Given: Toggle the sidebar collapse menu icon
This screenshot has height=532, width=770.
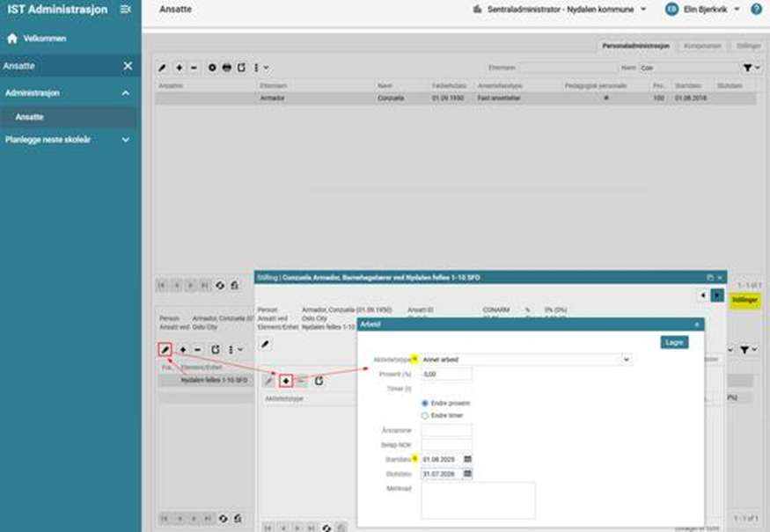Looking at the screenshot, I should [x=125, y=9].
